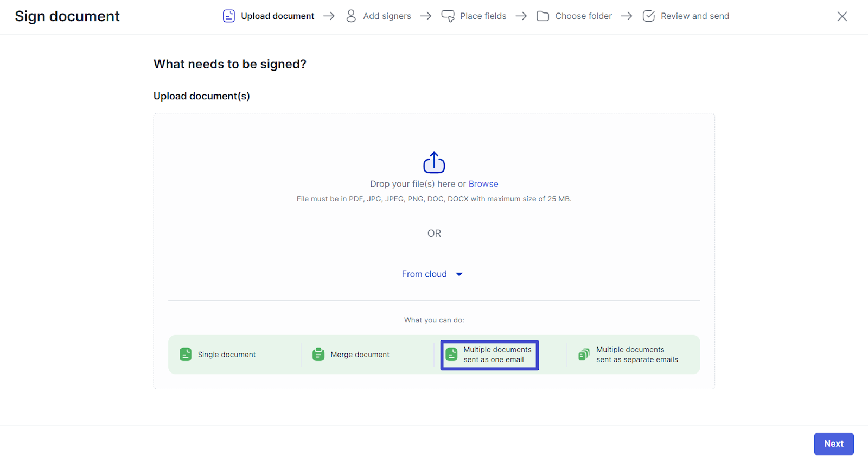Screen dimensions: 868x462
Task: Go to the Place fields step
Action: click(483, 16)
